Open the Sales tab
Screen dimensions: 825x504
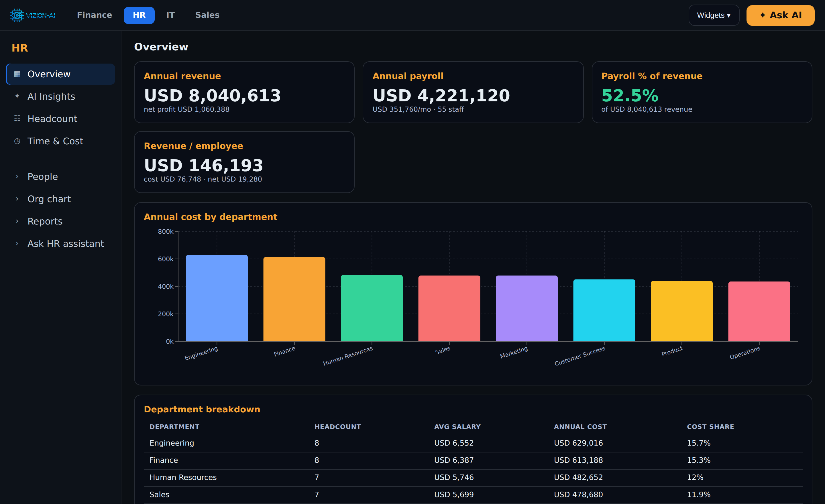[x=207, y=15]
